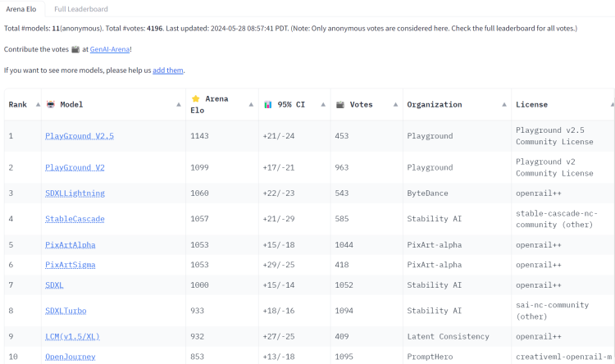
Task: Click votes count 418
Action: pos(342,265)
